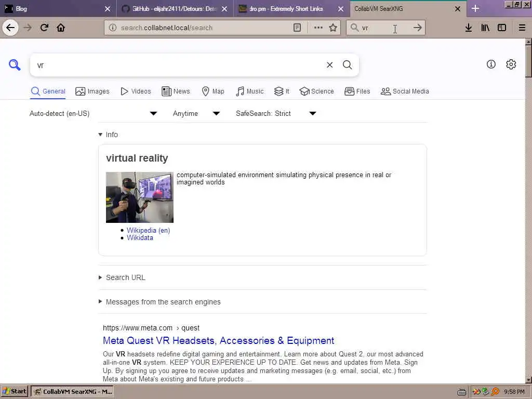The height and width of the screenshot is (399, 532).
Task: Switch to GitHub Detours tab
Action: (174, 9)
